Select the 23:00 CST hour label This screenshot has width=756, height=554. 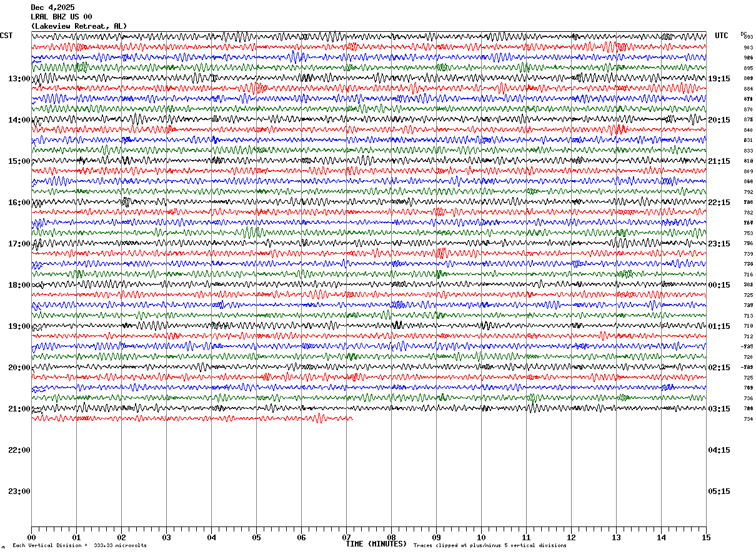click(x=19, y=491)
